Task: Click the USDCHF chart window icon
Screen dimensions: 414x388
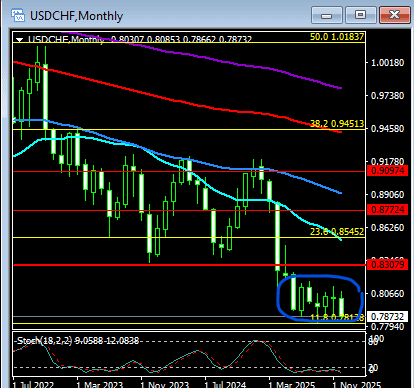Action: (18, 15)
